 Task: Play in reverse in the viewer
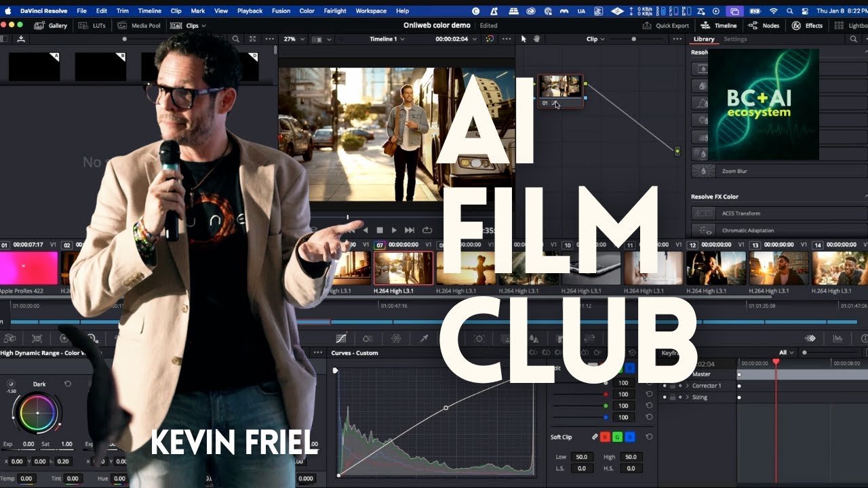pyautogui.click(x=365, y=230)
